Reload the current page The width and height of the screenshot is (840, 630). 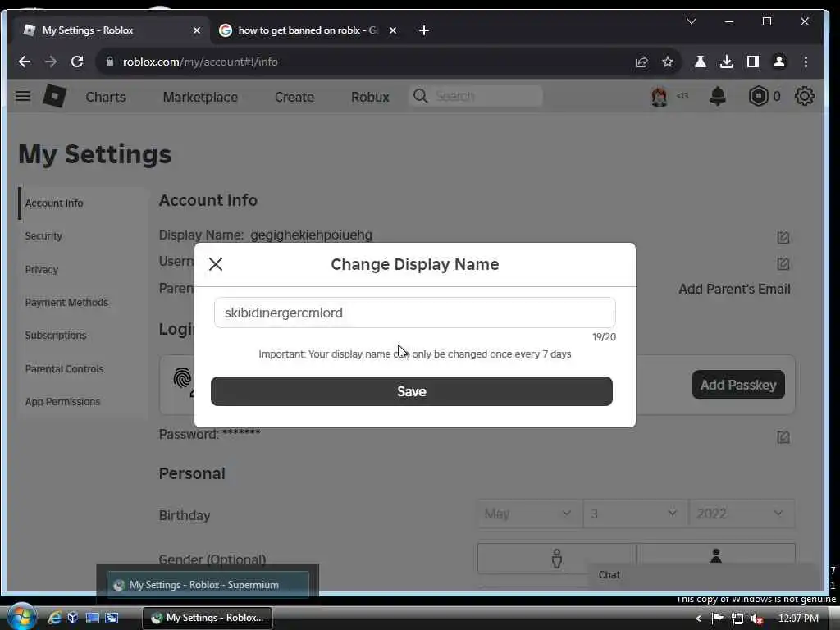[x=77, y=62]
